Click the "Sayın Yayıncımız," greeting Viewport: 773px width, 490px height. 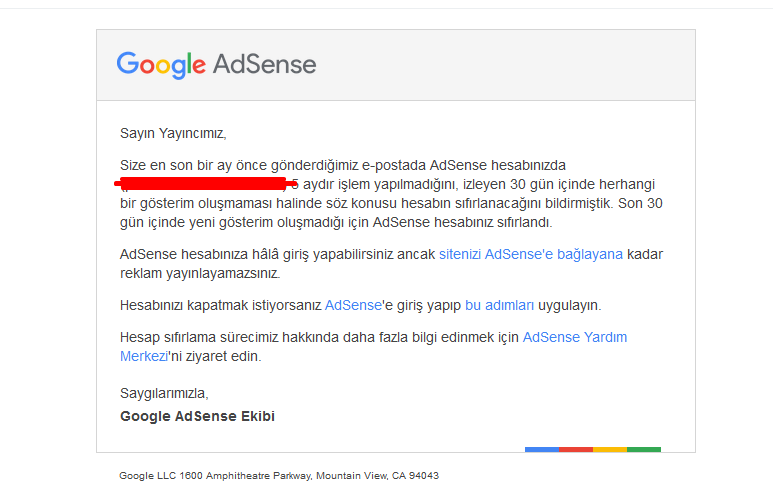tap(173, 134)
